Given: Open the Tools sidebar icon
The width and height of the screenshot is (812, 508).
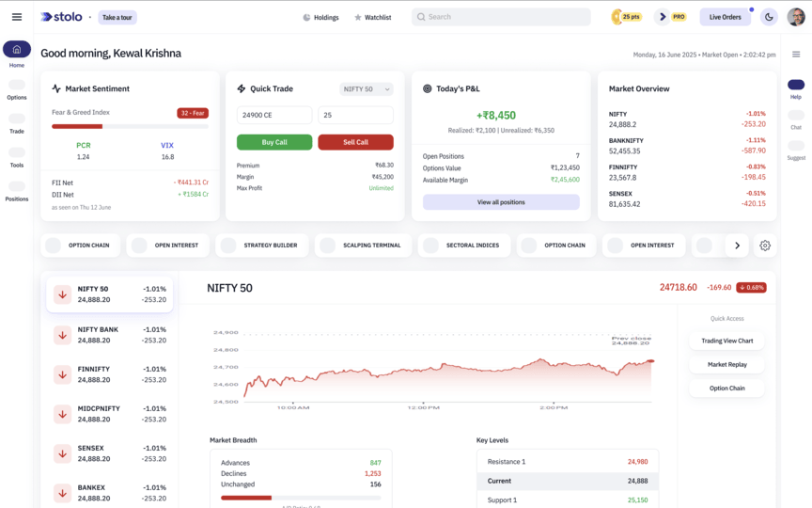Looking at the screenshot, I should [x=17, y=153].
